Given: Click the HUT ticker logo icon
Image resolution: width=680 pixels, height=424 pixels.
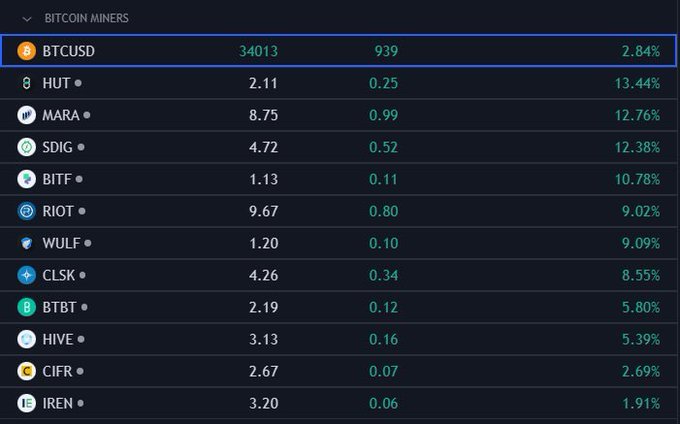Looking at the screenshot, I should [27, 83].
